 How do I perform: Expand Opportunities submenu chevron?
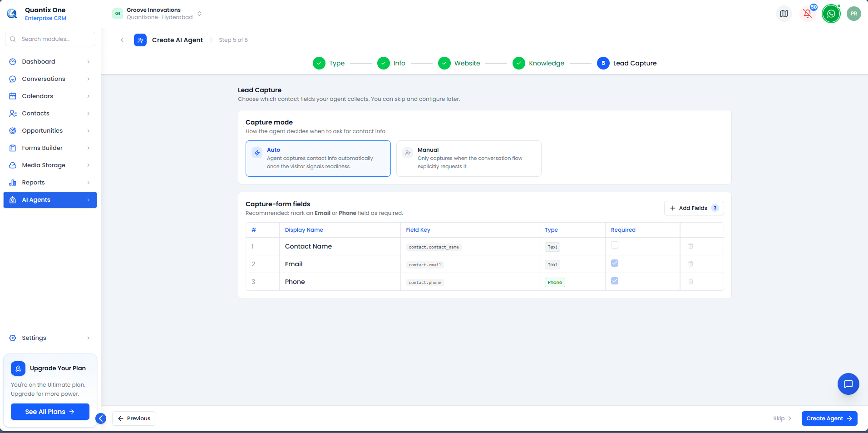pos(89,131)
